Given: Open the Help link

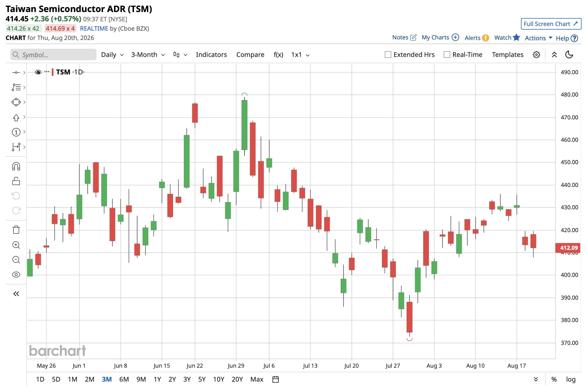Looking at the screenshot, I should click(567, 38).
